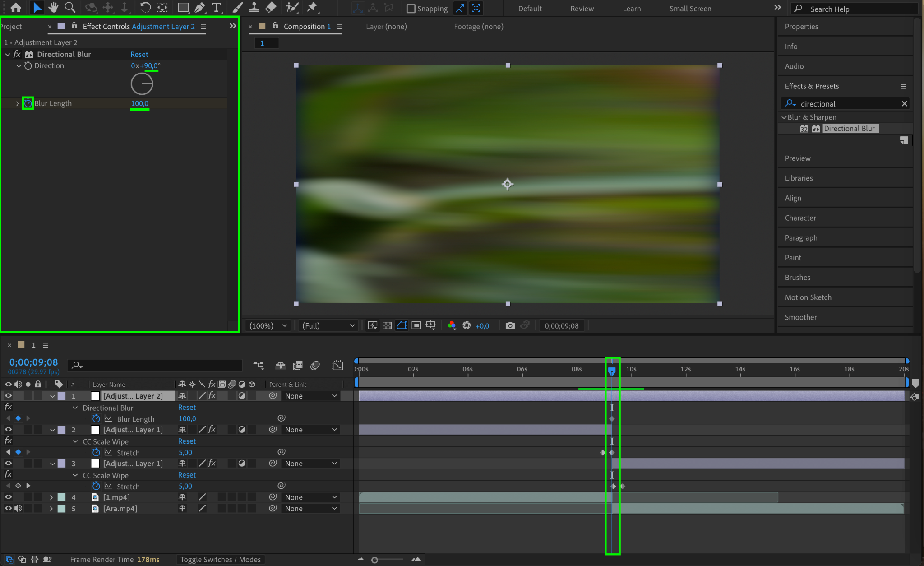
Task: Reset the Directional Blur effect in Effect Controls
Action: [x=139, y=54]
